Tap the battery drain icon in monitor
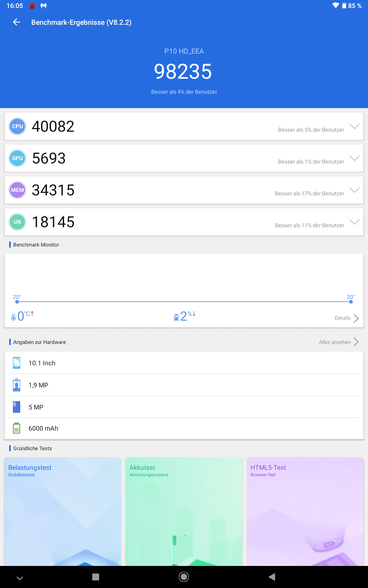The width and height of the screenshot is (368, 588). pyautogui.click(x=176, y=317)
